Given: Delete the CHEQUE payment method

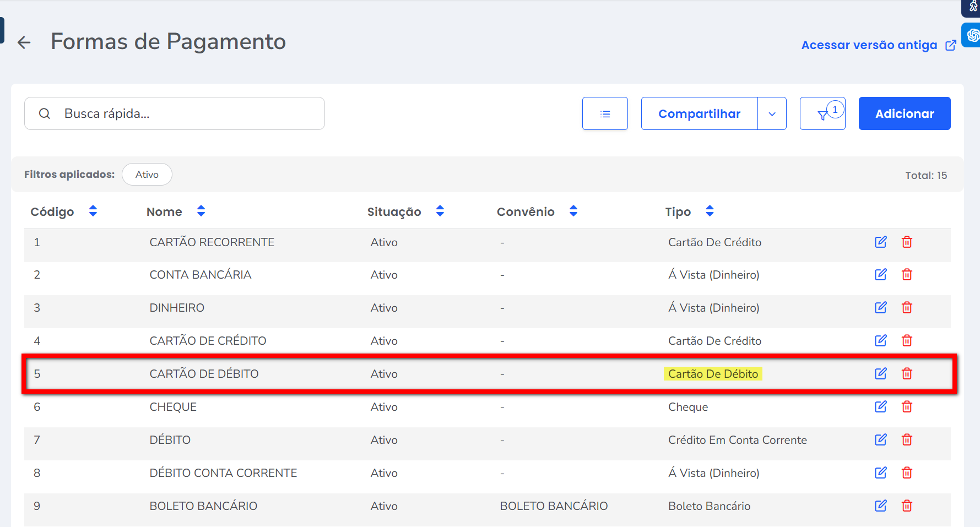Looking at the screenshot, I should click(907, 406).
